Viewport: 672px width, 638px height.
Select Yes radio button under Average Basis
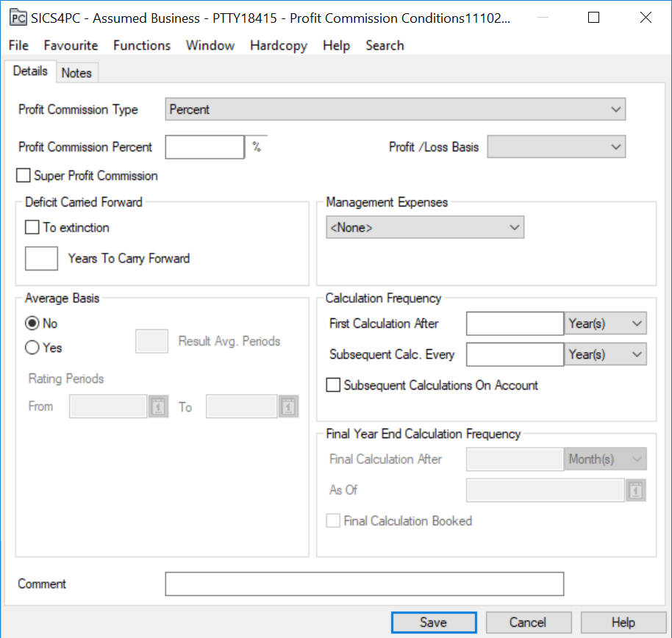[x=32, y=348]
